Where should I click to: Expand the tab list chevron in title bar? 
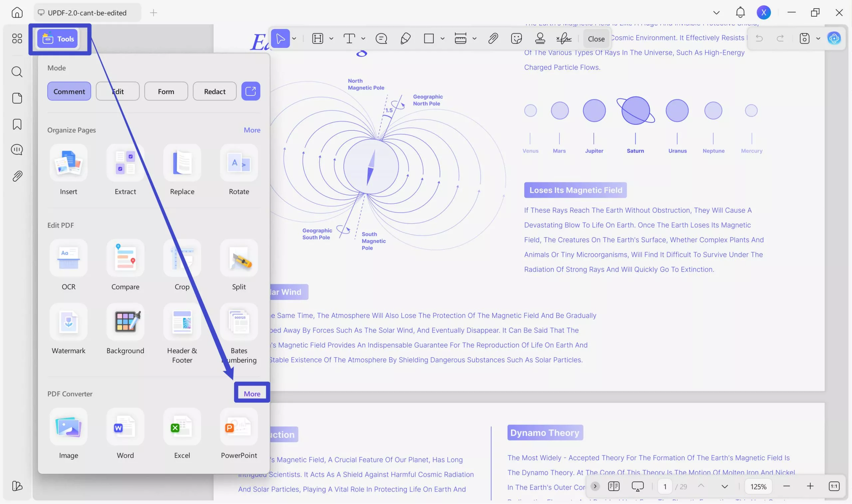[716, 13]
